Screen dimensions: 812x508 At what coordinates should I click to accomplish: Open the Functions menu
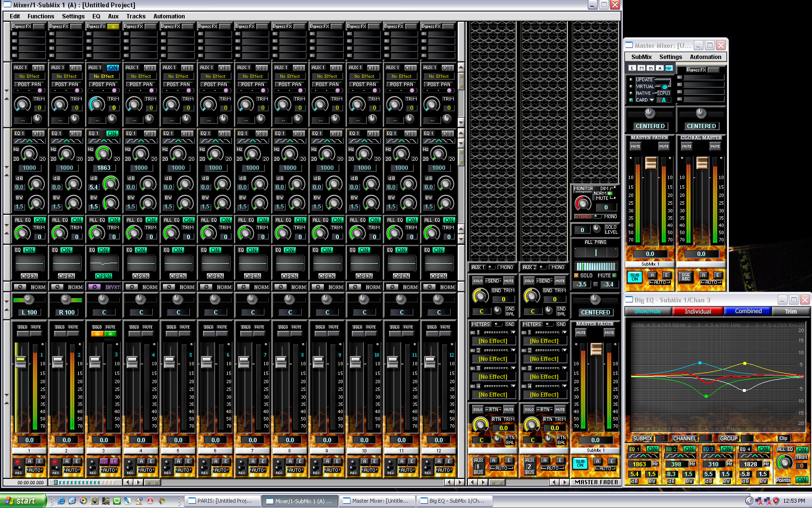[x=41, y=16]
